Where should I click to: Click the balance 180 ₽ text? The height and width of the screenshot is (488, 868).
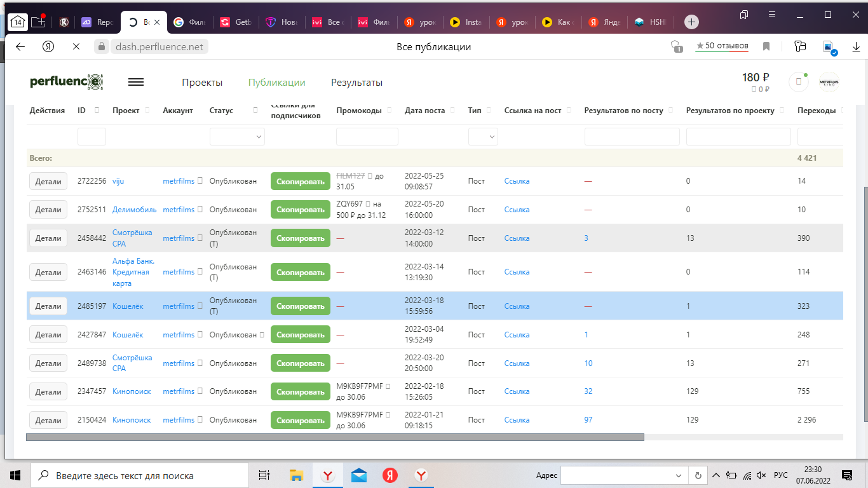[x=756, y=78]
